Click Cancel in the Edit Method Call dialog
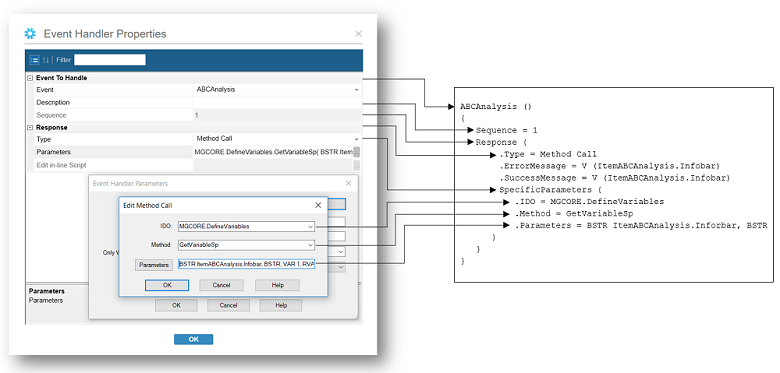 point(221,285)
